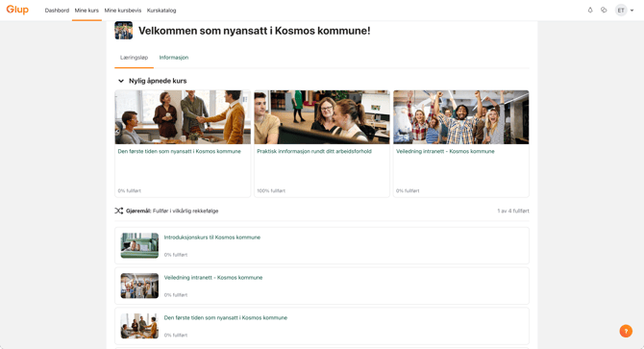This screenshot has height=349, width=644.
Task: Click the orange help question-mark button
Action: tap(626, 331)
